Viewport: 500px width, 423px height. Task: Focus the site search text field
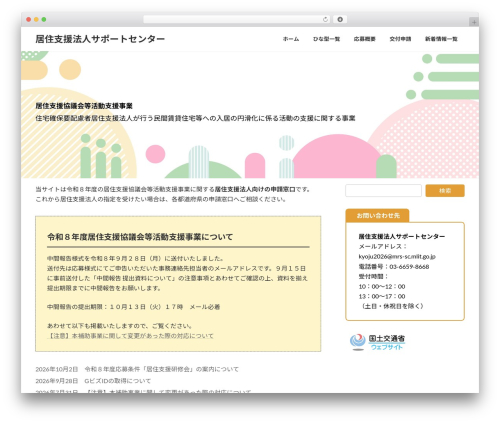(x=383, y=191)
